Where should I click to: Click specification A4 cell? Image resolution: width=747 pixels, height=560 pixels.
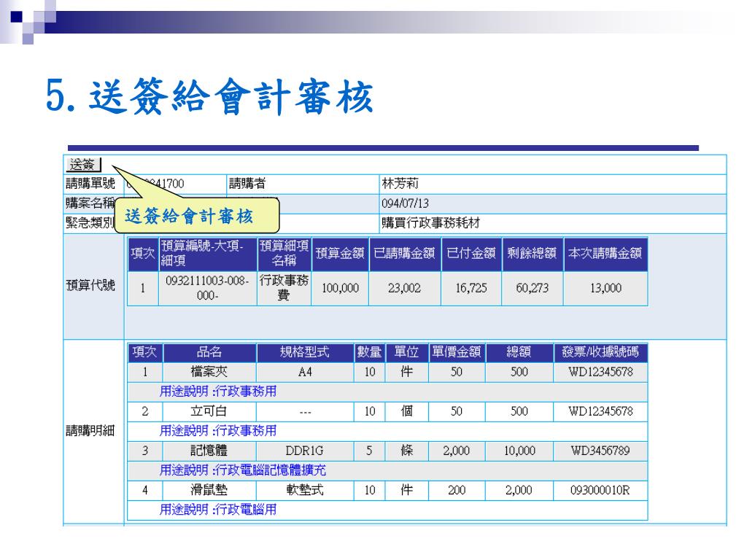click(305, 372)
